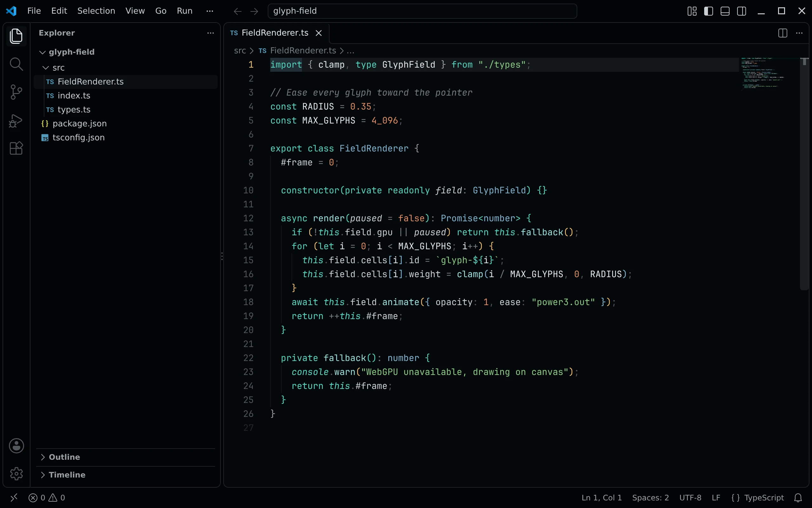The height and width of the screenshot is (508, 812).
Task: Toggle the primary side bar
Action: [x=708, y=11]
